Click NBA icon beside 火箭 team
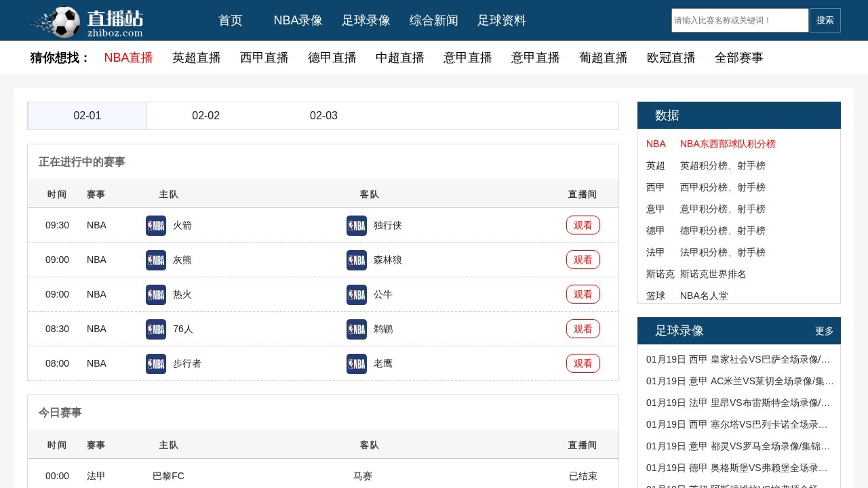Screen dimensions: 868x488 point(156,226)
